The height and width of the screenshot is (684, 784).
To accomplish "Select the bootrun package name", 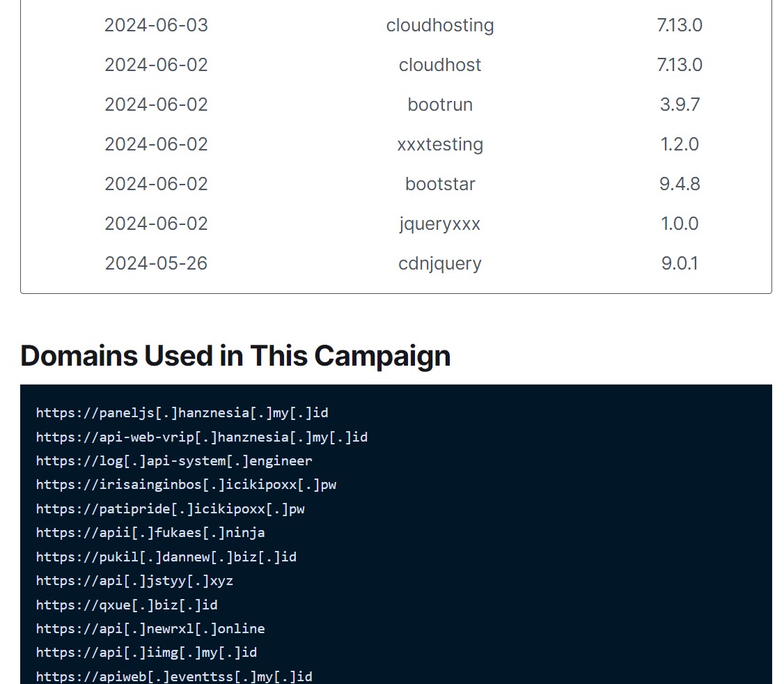I will click(x=440, y=104).
